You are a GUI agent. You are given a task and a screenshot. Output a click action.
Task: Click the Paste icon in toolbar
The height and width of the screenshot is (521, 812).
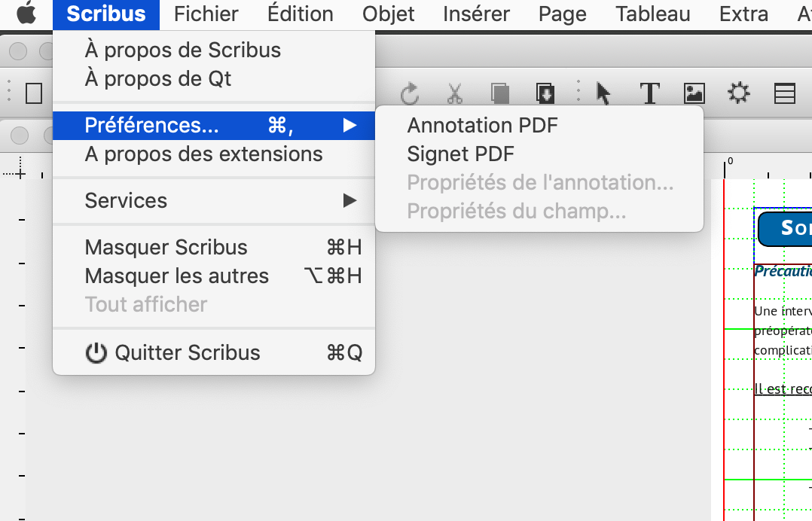545,93
